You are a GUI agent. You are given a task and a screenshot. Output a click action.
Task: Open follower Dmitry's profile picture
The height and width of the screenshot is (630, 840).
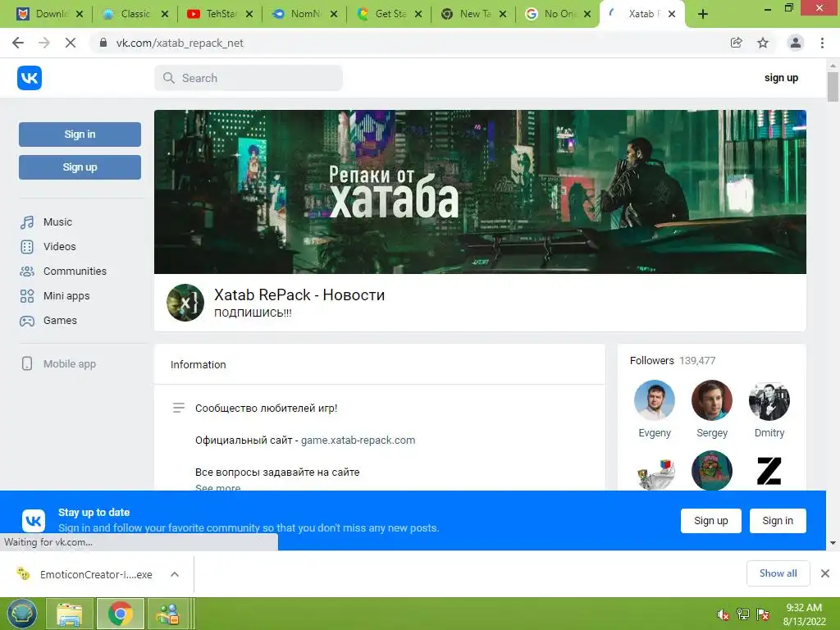pos(769,400)
